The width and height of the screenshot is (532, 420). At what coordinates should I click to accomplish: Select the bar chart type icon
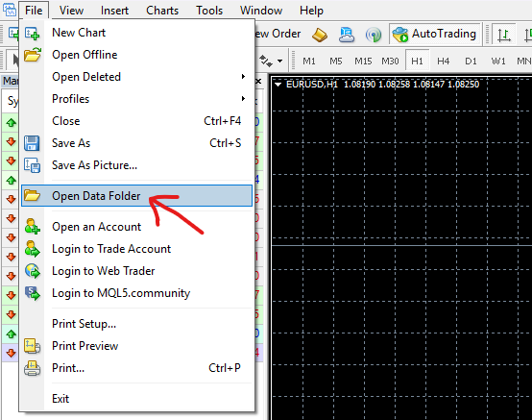coord(504,35)
